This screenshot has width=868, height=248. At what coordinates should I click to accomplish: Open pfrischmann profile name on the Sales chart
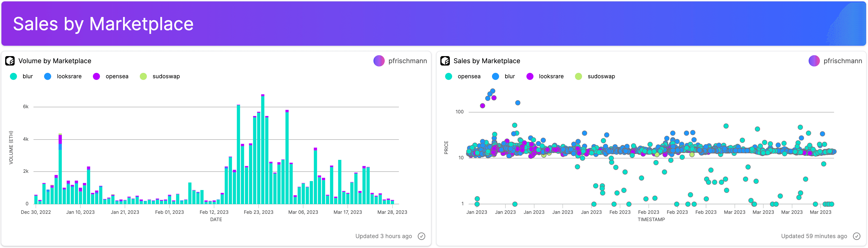[842, 61]
